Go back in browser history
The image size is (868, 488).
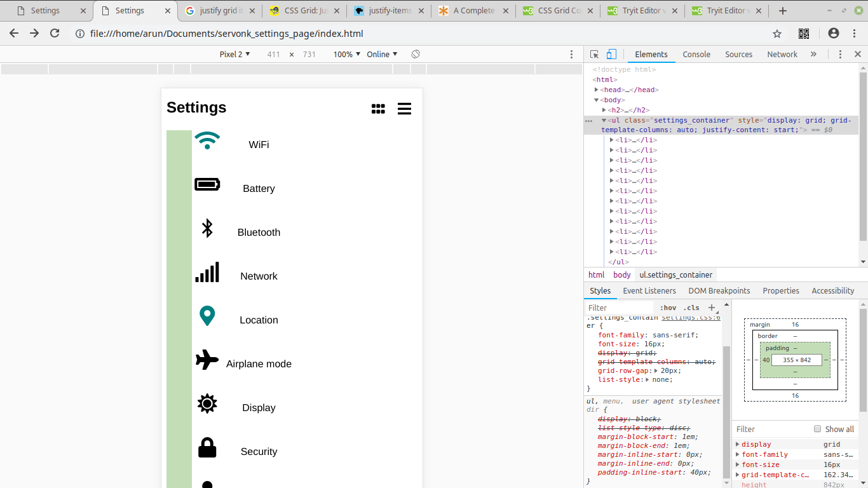(14, 34)
